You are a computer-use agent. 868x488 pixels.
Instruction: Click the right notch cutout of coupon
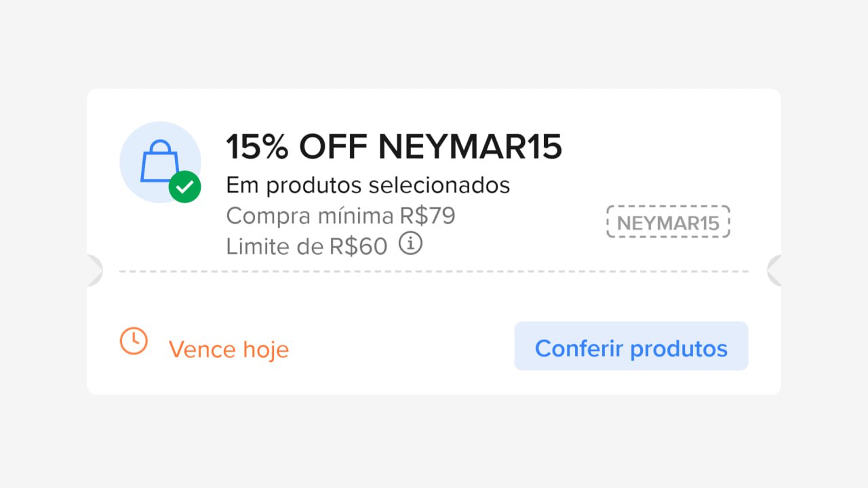tap(774, 270)
